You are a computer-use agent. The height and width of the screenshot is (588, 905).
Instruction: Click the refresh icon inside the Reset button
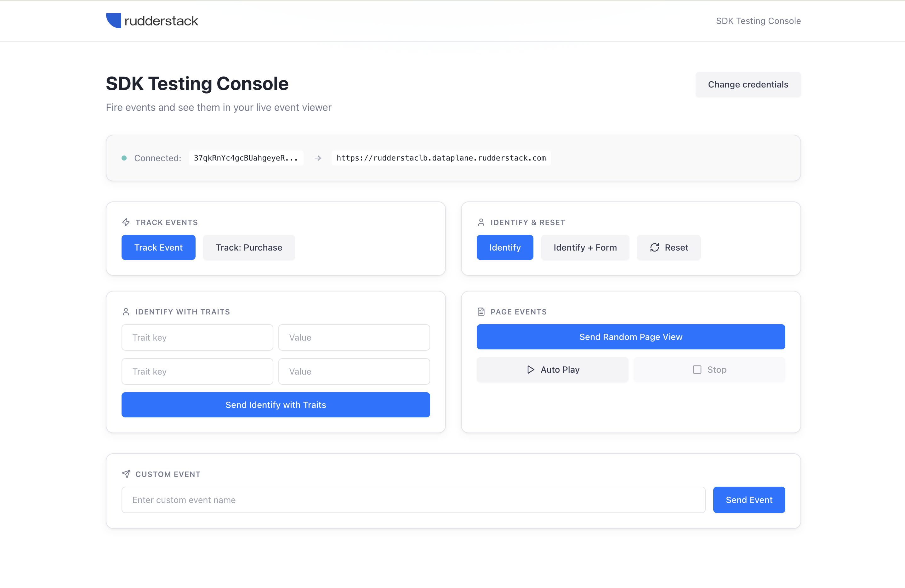(x=654, y=247)
